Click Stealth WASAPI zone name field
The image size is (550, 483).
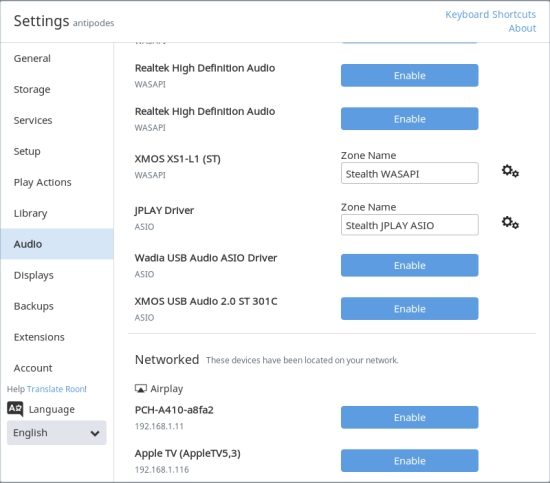pyautogui.click(x=409, y=173)
